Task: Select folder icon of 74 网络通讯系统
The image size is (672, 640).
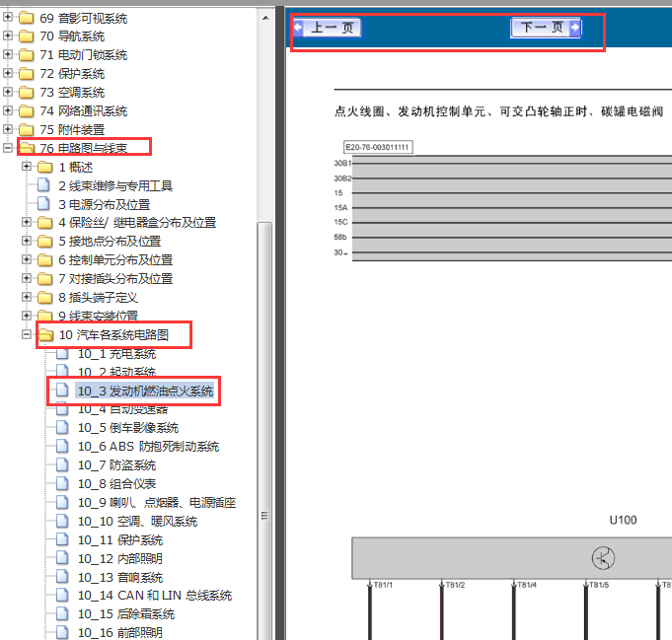Action: point(26,111)
